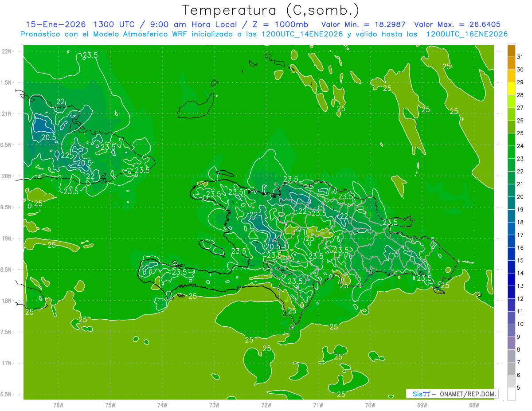Screen dimensions: 532x411
Task: Click the 22N latitude axis label
Action: (x=7, y=51)
